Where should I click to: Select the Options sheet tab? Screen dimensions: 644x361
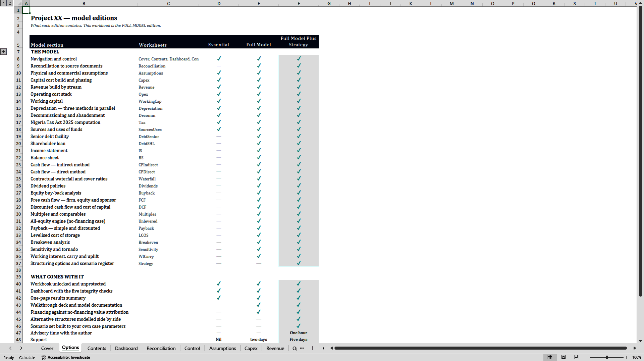coord(70,348)
